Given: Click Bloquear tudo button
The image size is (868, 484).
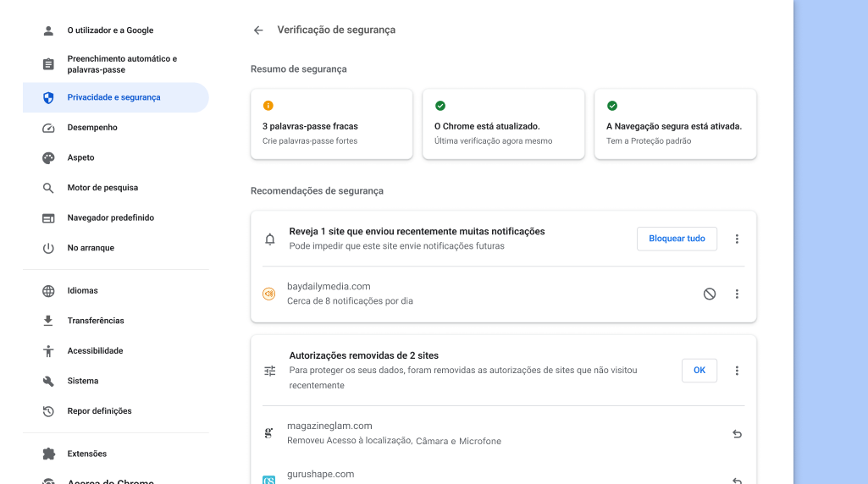Looking at the screenshot, I should [677, 239].
